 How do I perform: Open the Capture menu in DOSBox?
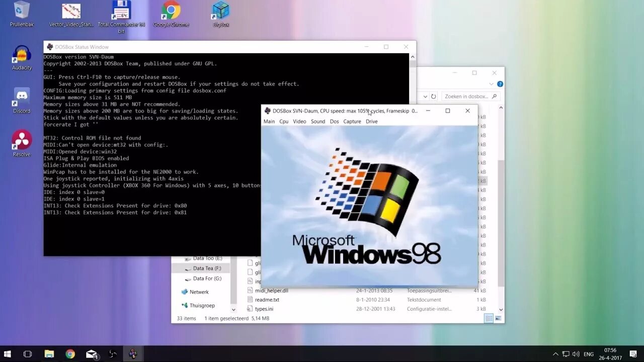click(x=352, y=121)
